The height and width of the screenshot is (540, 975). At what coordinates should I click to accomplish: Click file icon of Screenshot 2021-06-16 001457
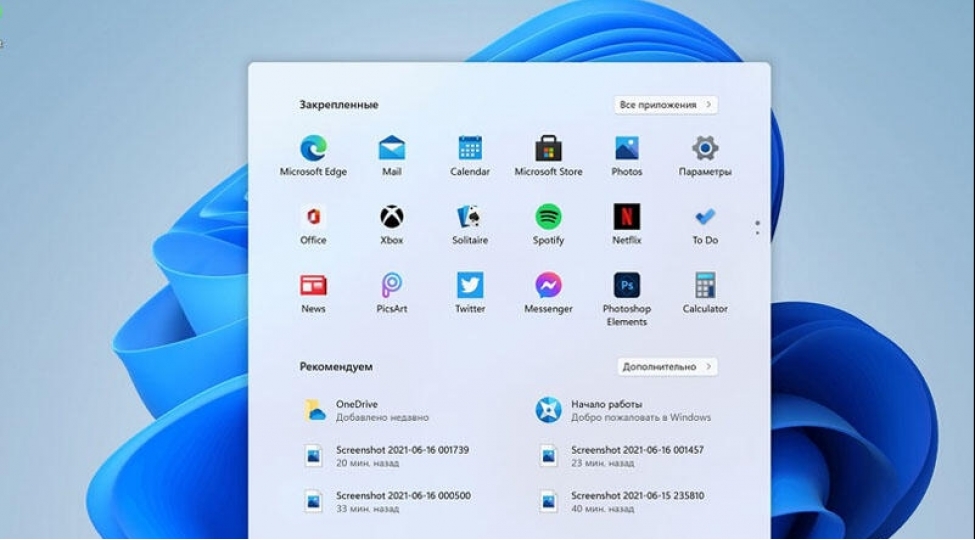(548, 456)
